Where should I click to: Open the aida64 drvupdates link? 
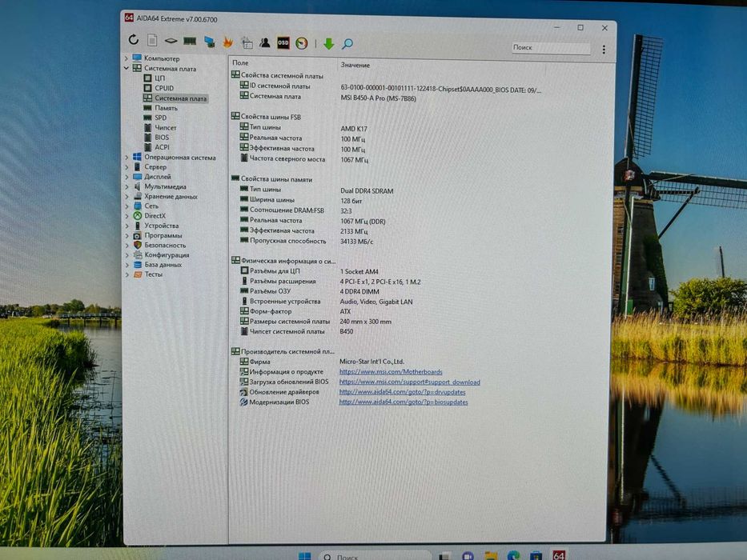pyautogui.click(x=402, y=392)
